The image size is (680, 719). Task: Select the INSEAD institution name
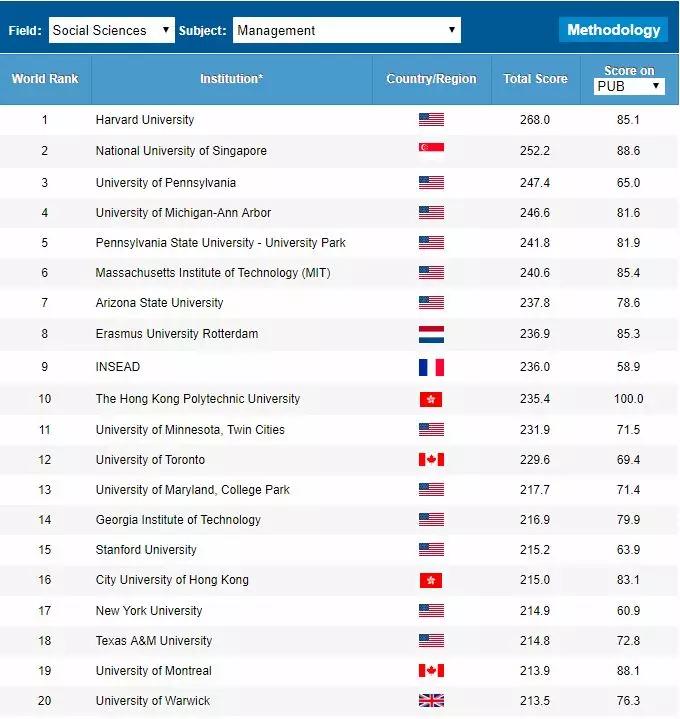tap(118, 367)
